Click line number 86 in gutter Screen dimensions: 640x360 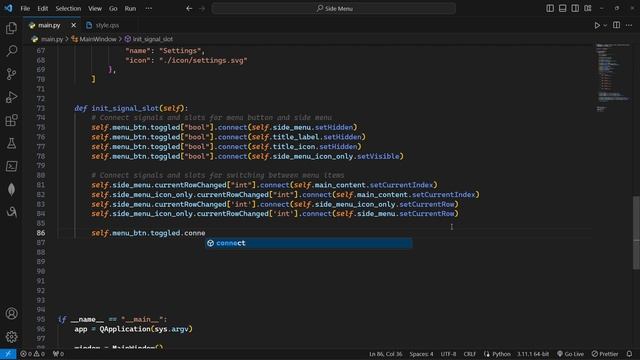(40, 233)
